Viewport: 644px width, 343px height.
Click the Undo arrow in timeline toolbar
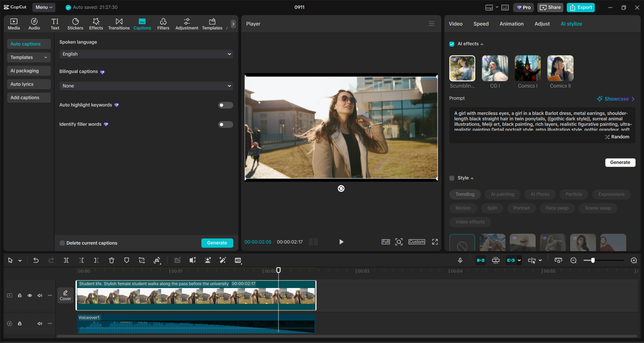(x=36, y=260)
